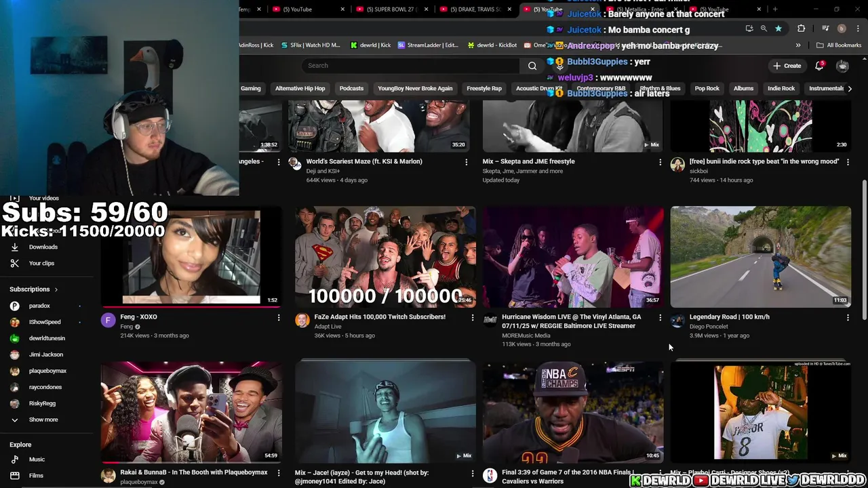The image size is (868, 488).
Task: Open options for Feng - XOXO video
Action: [x=278, y=317]
